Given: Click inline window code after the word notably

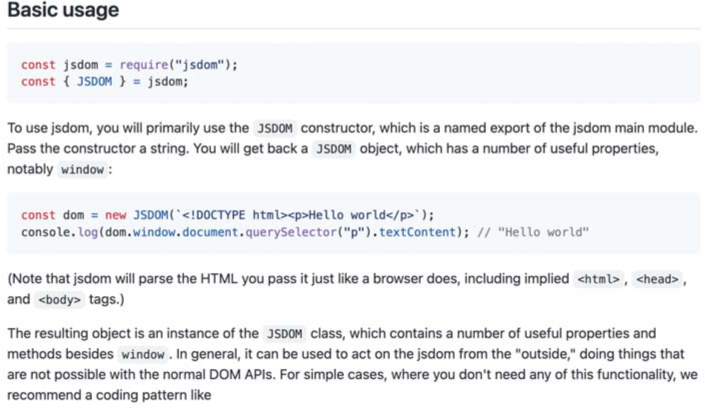Looking at the screenshot, I should point(82,169).
